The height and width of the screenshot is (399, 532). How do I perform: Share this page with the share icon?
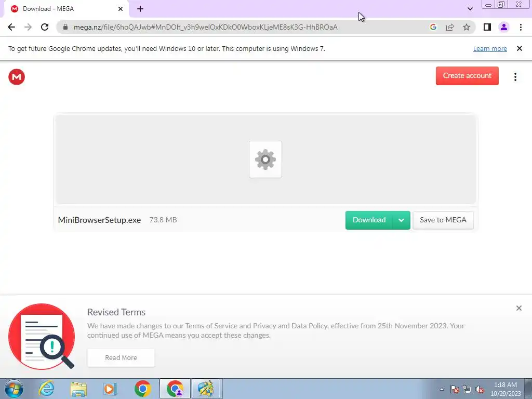tap(450, 27)
